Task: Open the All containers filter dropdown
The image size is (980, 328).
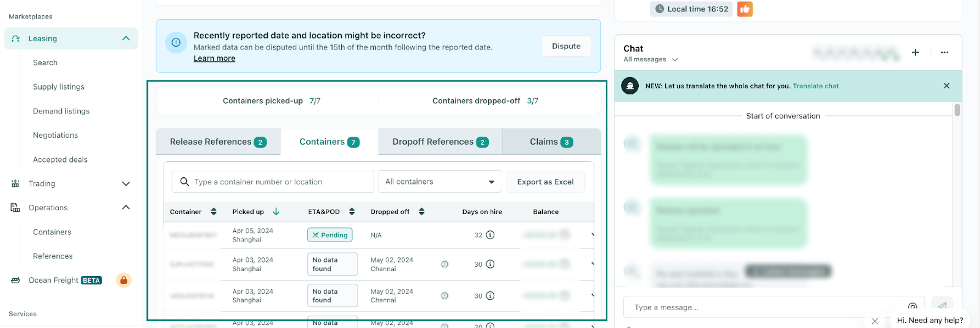Action: 440,182
